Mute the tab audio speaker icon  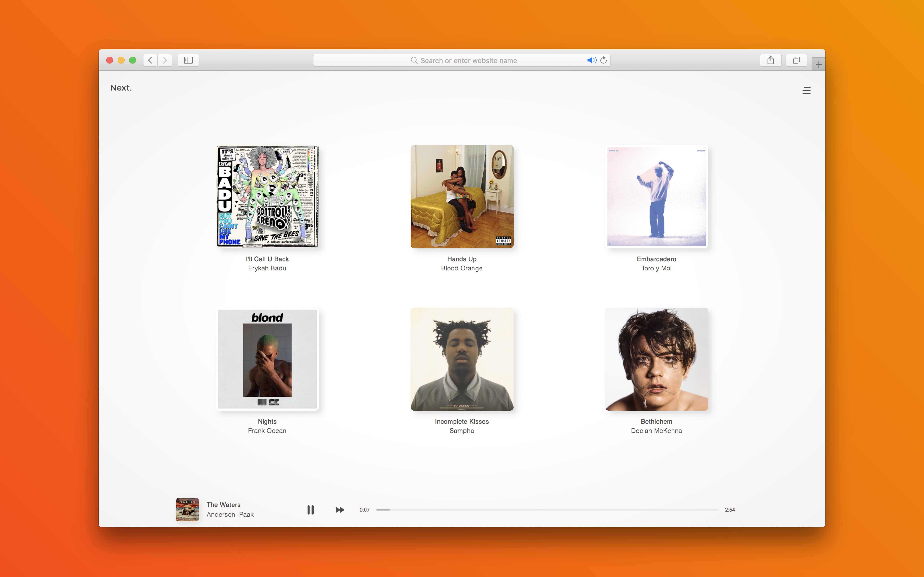coord(592,60)
